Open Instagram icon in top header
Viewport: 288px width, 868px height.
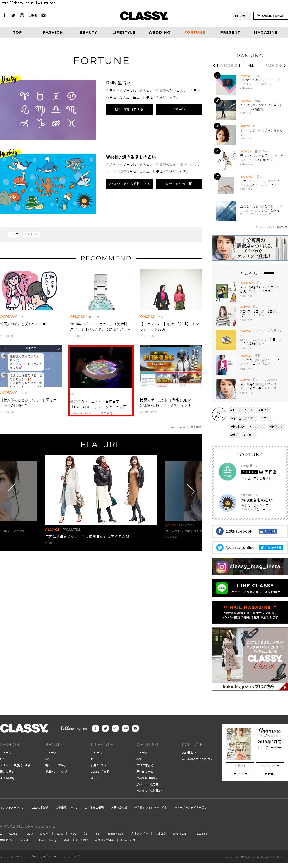tap(22, 15)
